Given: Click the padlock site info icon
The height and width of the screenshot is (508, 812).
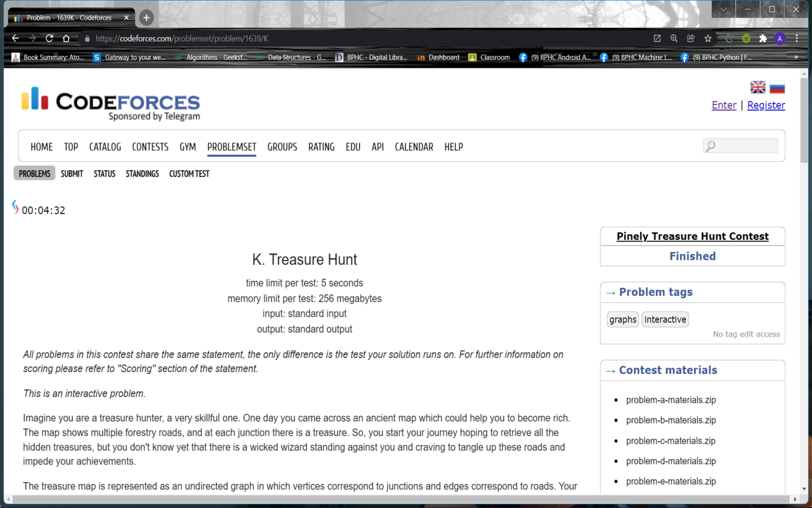Looking at the screenshot, I should 88,39.
